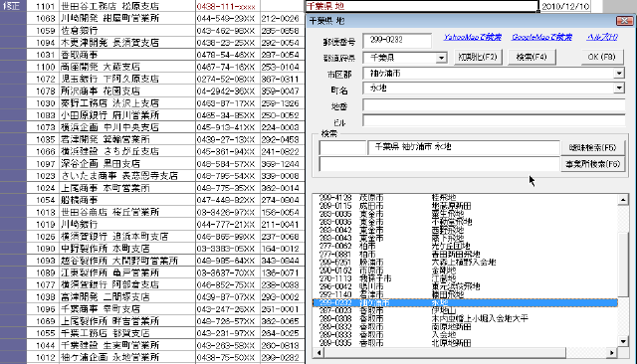The height and width of the screenshot is (364, 637).
Task: Click the search text field with 千葉県 袖ケ浦市
Action: (464, 147)
